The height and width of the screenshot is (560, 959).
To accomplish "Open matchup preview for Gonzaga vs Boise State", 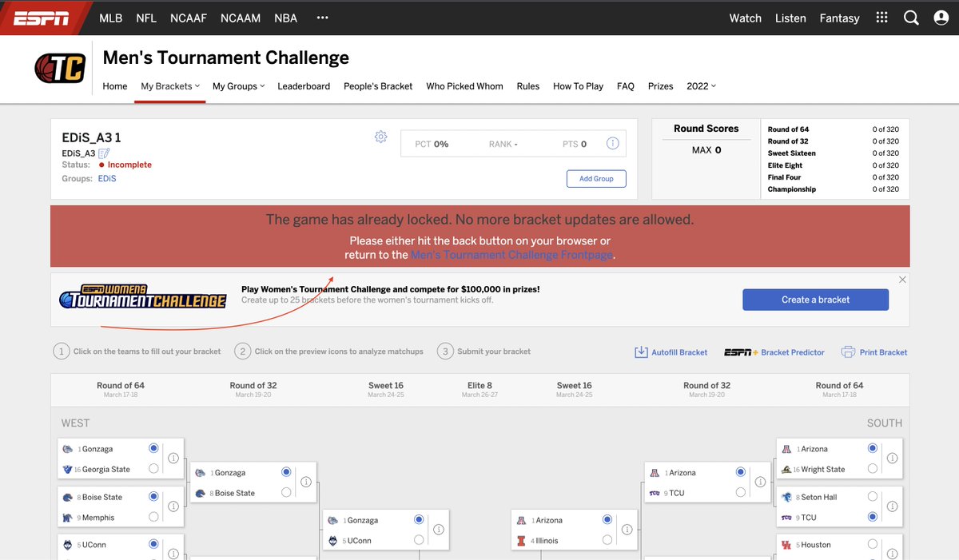I will click(x=305, y=483).
